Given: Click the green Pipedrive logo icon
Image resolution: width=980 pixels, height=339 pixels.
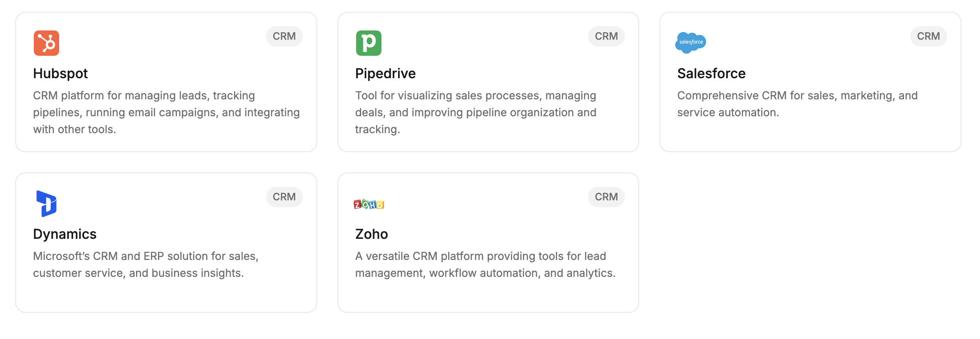Looking at the screenshot, I should click(368, 43).
